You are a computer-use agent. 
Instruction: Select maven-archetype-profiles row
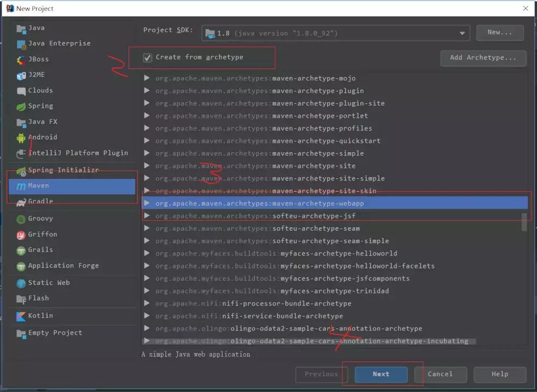click(335, 128)
